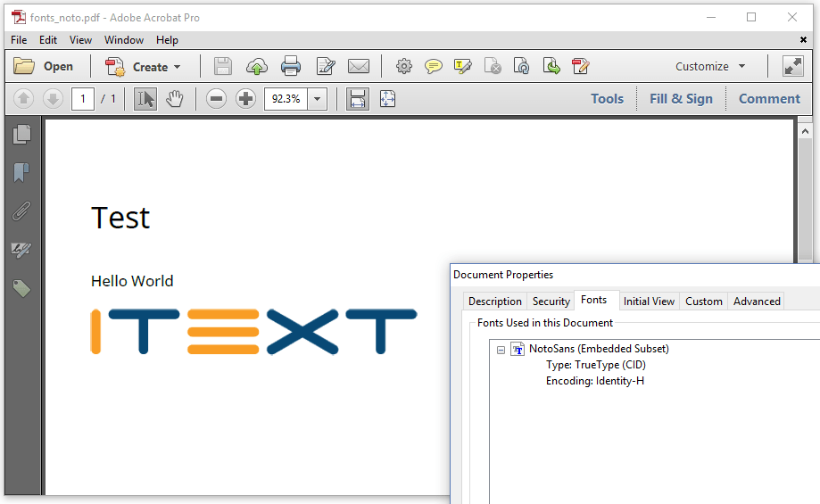Image resolution: width=820 pixels, height=504 pixels.
Task: Open the View menu
Action: pyautogui.click(x=80, y=40)
